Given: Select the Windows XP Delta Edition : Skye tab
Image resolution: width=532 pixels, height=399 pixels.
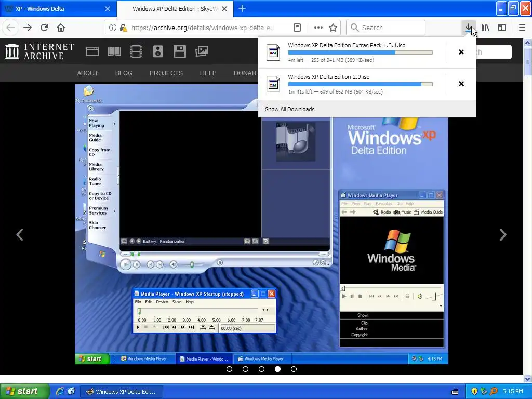Looking at the screenshot, I should click(x=175, y=9).
